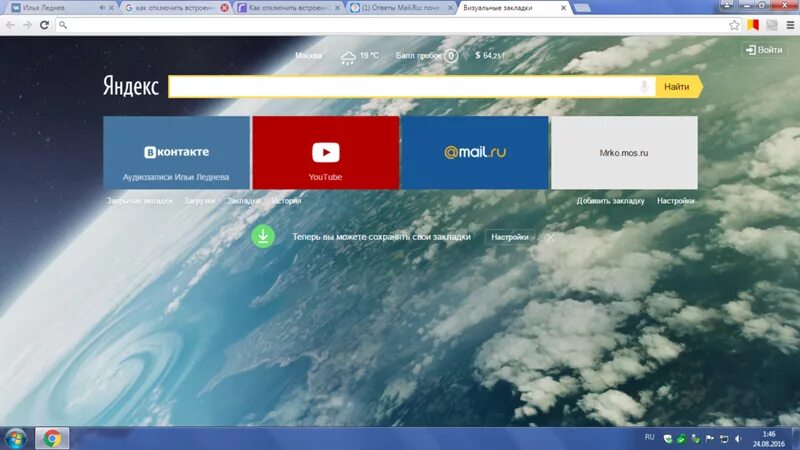The height and width of the screenshot is (450, 800).
Task: Click the device-with-checkmark tray icon
Action: pyautogui.click(x=695, y=439)
